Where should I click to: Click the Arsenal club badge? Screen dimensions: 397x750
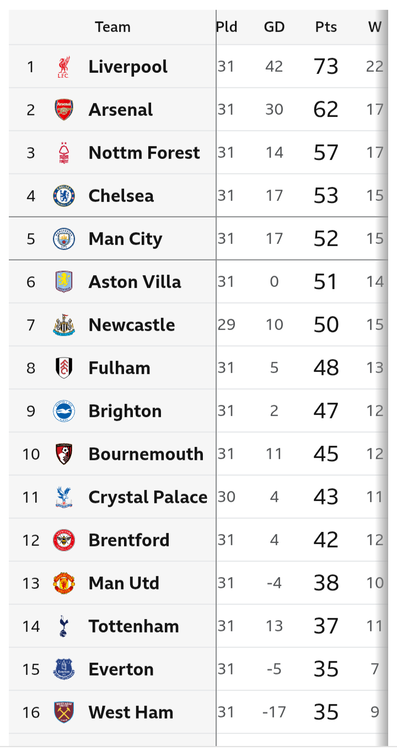(64, 110)
